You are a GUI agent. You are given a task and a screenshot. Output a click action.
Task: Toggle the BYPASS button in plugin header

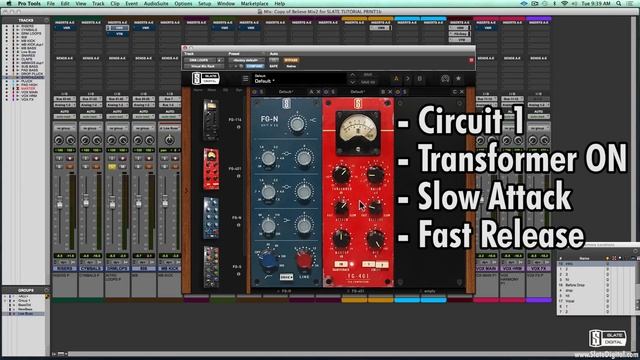[x=291, y=60]
